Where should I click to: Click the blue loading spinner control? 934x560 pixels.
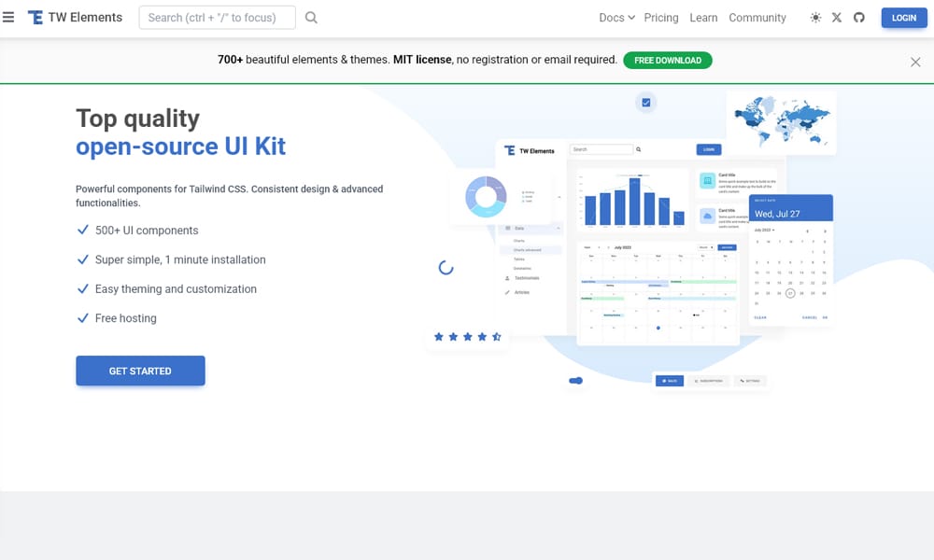click(446, 268)
